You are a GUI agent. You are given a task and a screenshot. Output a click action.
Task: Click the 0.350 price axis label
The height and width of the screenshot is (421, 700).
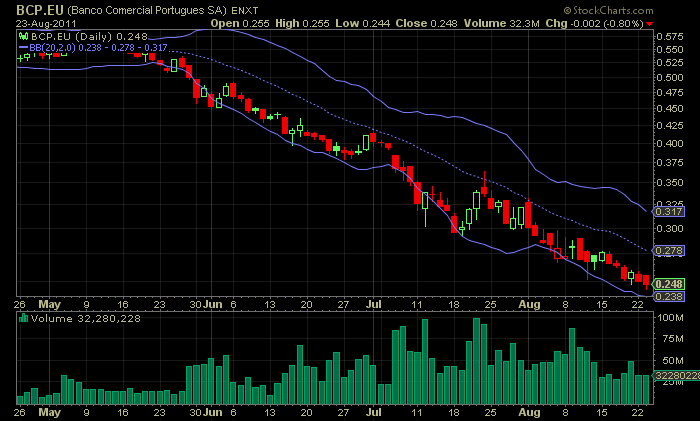pyautogui.click(x=670, y=183)
